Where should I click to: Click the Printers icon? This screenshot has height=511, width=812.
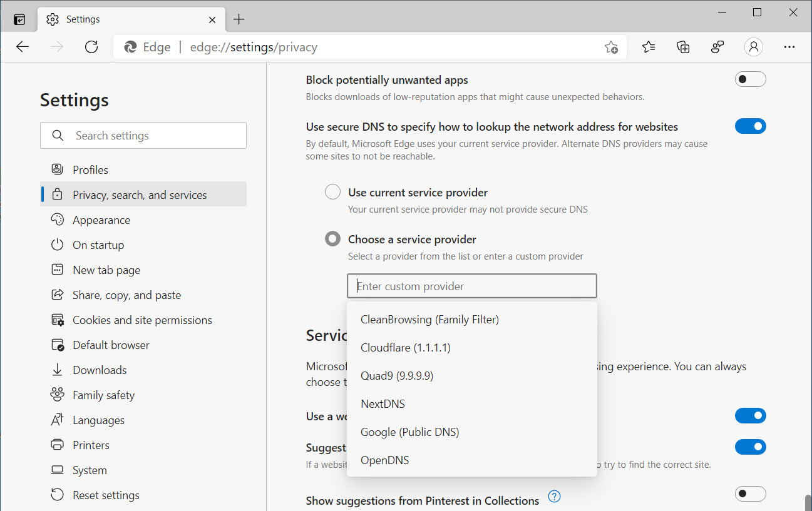click(x=57, y=445)
